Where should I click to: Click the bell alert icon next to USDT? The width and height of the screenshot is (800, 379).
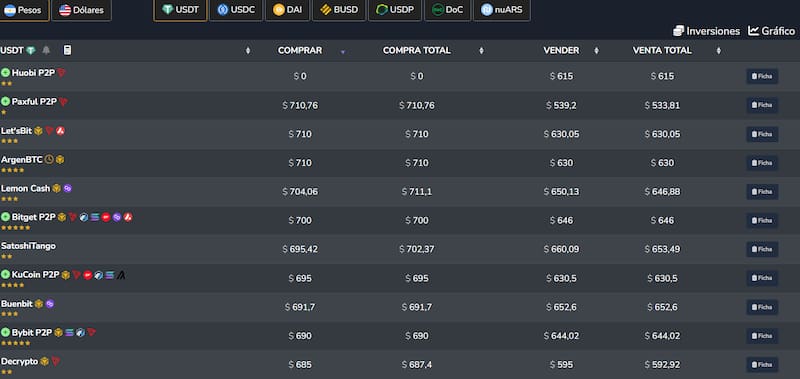46,50
